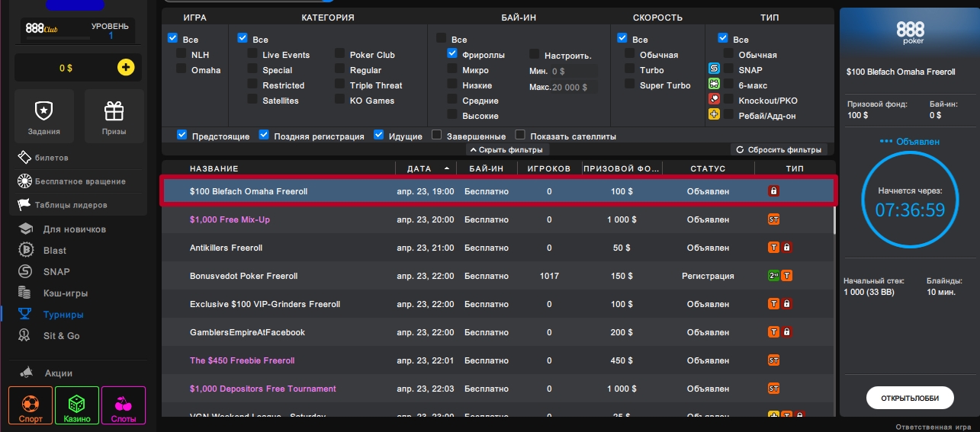
Task: Check the KO Games category checkbox
Action: point(339,99)
